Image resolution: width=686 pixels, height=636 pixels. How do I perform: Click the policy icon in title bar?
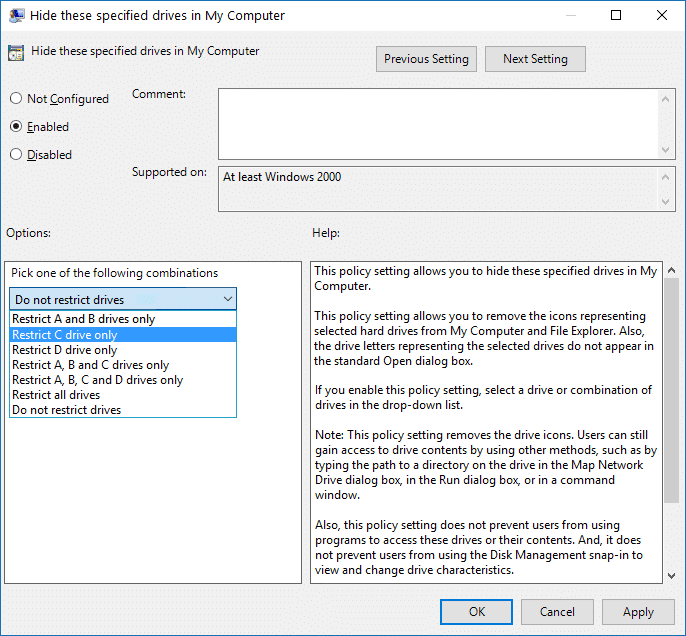pyautogui.click(x=17, y=16)
